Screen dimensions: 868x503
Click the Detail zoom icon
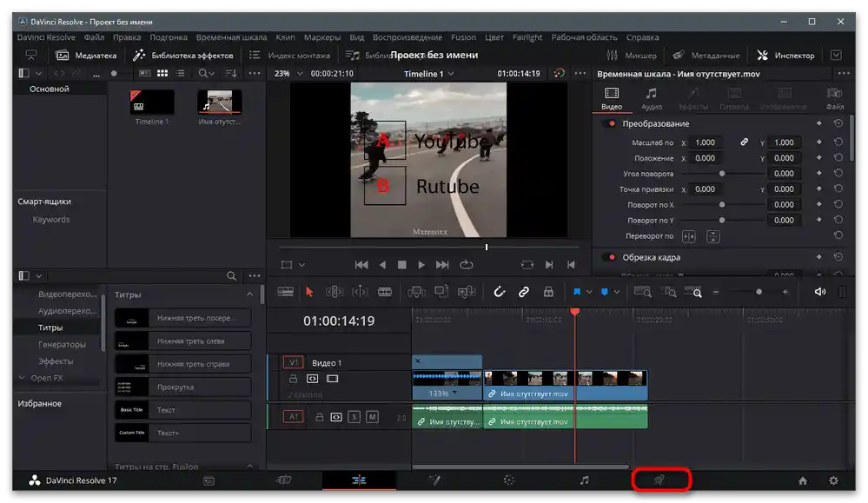tap(670, 292)
